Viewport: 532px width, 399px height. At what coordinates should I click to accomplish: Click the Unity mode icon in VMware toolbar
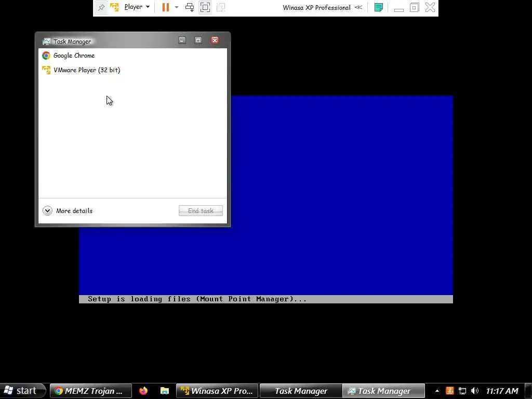[x=221, y=7]
